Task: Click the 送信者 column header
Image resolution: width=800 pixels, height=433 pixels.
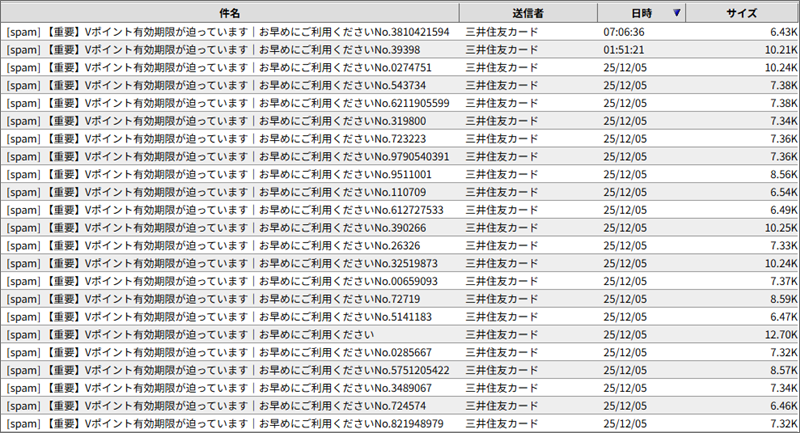Action: click(527, 13)
